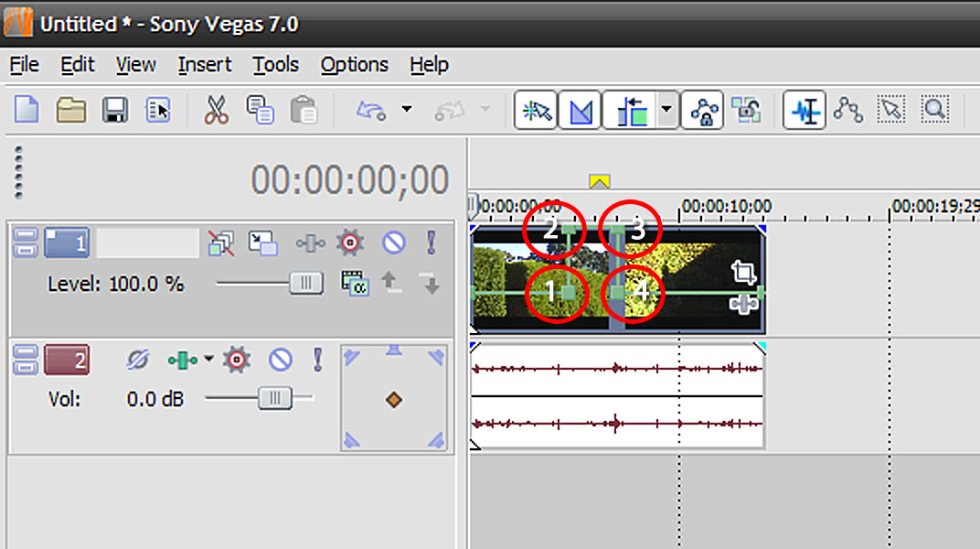Select audio track number 2 header

pyautogui.click(x=67, y=361)
